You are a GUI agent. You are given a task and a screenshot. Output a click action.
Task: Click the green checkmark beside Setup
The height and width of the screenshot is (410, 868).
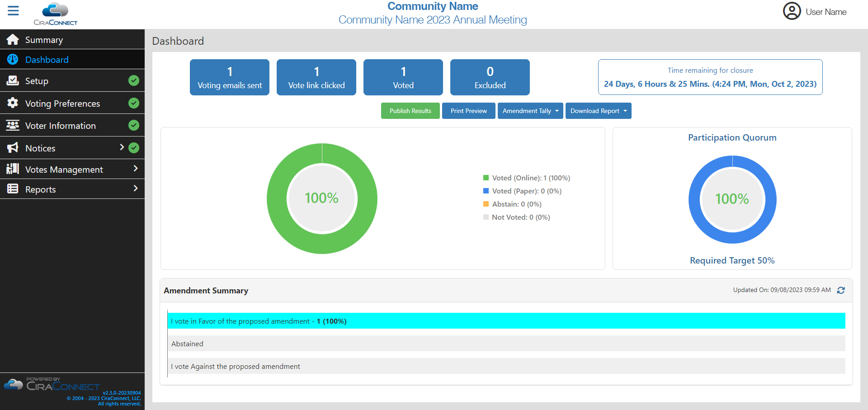click(134, 80)
